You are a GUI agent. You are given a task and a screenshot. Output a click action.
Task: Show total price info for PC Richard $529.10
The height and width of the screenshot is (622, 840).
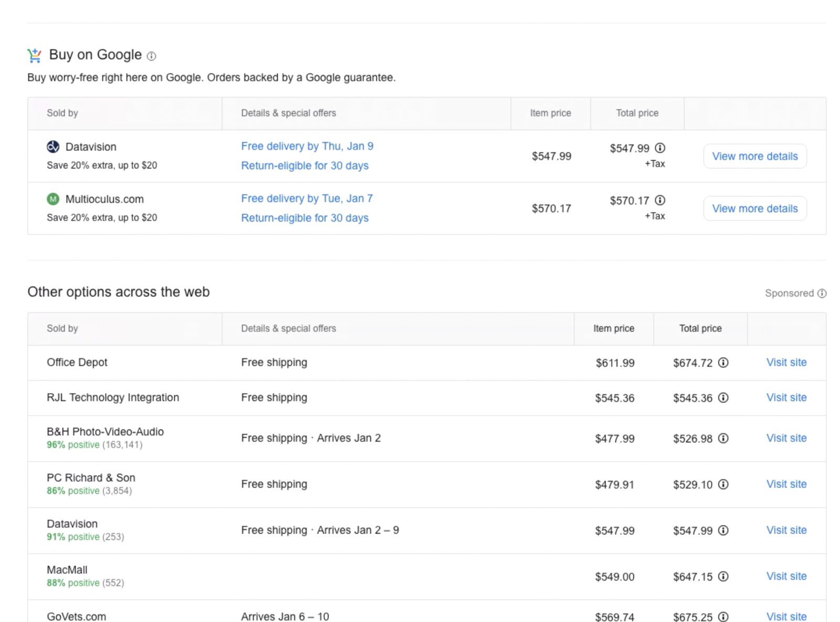point(723,484)
